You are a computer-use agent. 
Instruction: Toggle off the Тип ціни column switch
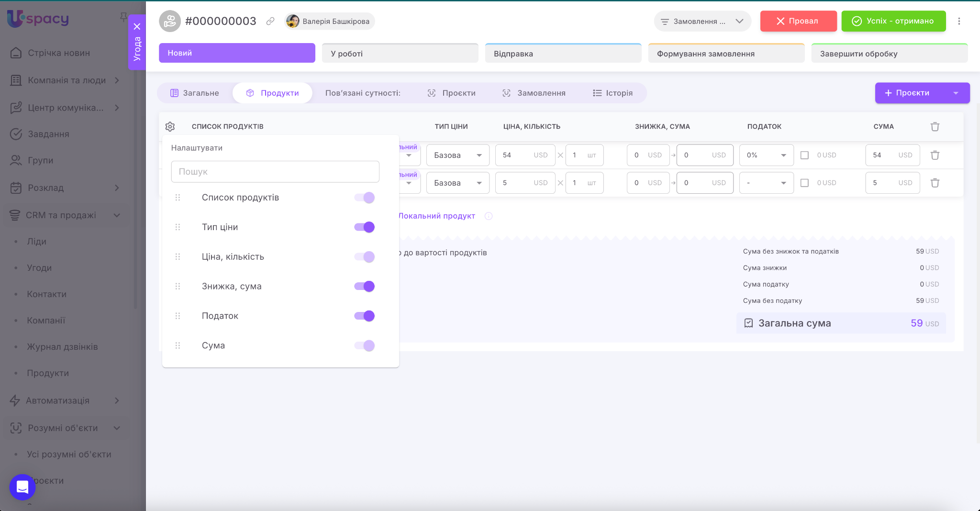click(x=364, y=227)
